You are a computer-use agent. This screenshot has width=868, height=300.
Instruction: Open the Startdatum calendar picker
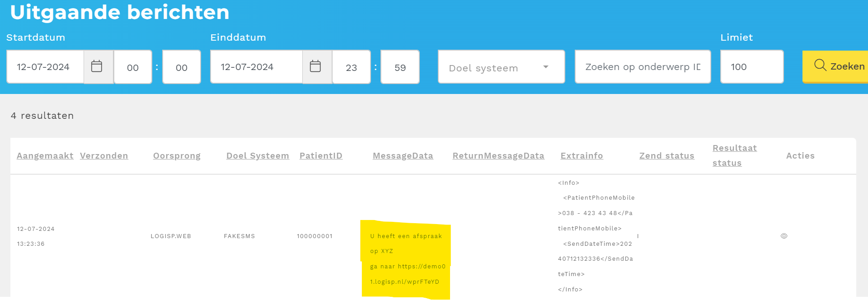(x=97, y=67)
